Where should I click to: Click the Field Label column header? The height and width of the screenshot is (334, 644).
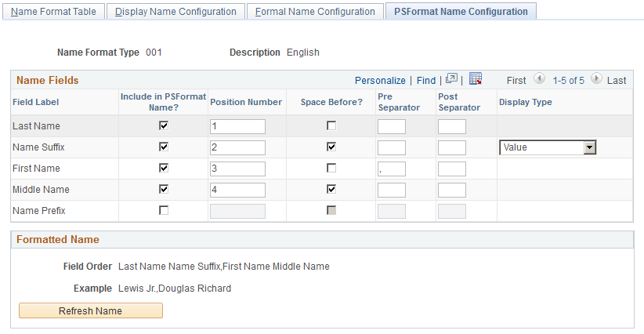click(x=36, y=102)
